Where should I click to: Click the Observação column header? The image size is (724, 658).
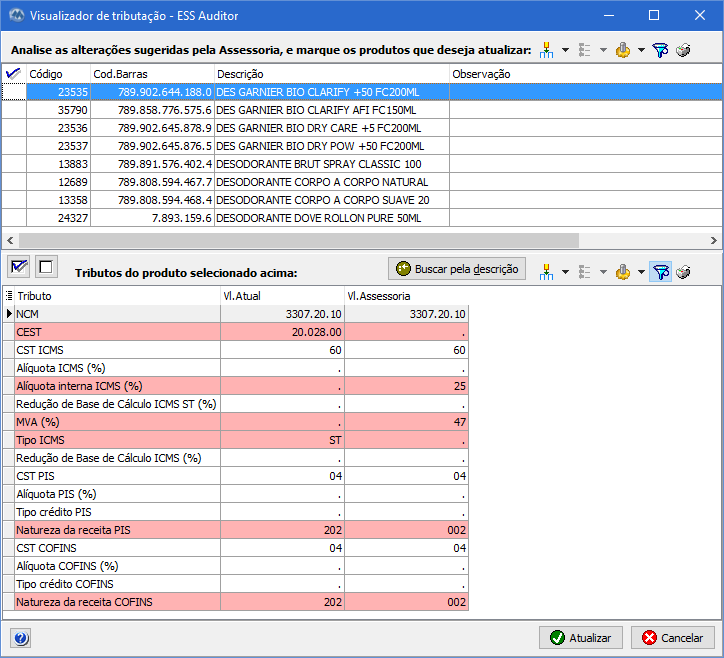point(586,74)
